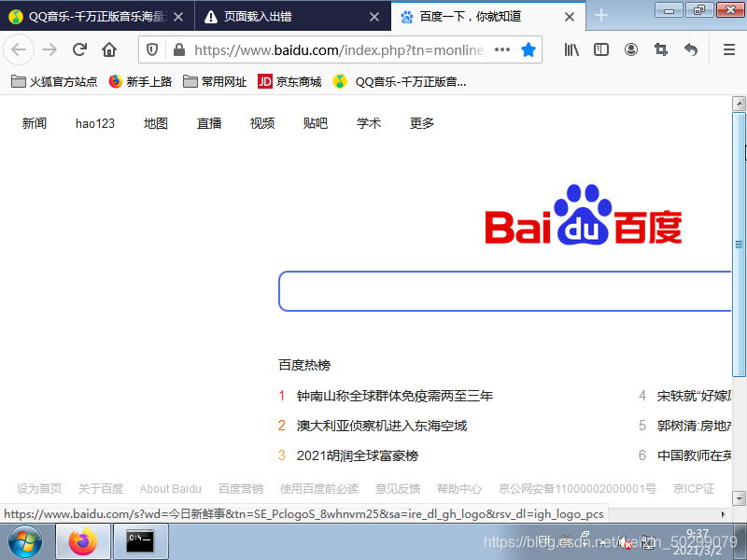Click the vertical scrollbar thumb
This screenshot has width=747, height=560.
(739, 245)
